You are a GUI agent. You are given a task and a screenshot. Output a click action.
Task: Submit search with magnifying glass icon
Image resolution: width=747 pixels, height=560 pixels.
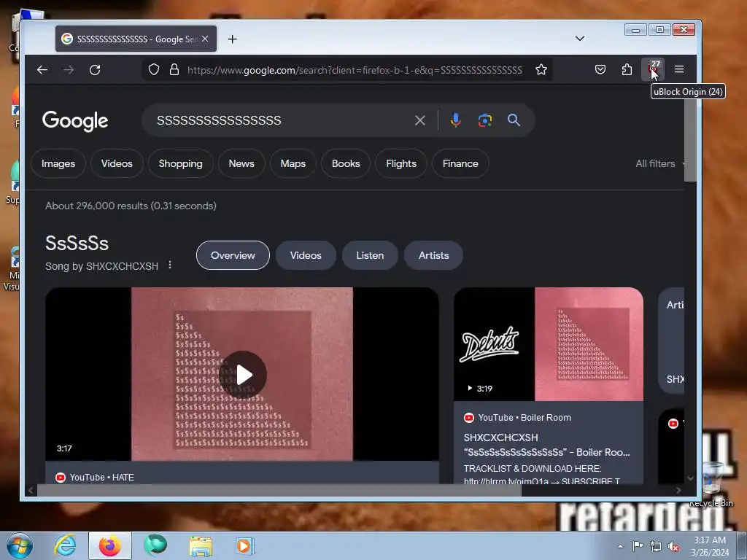(x=514, y=120)
